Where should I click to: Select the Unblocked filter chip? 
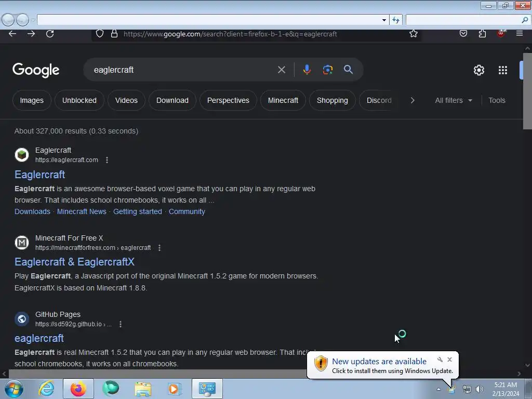(x=79, y=100)
